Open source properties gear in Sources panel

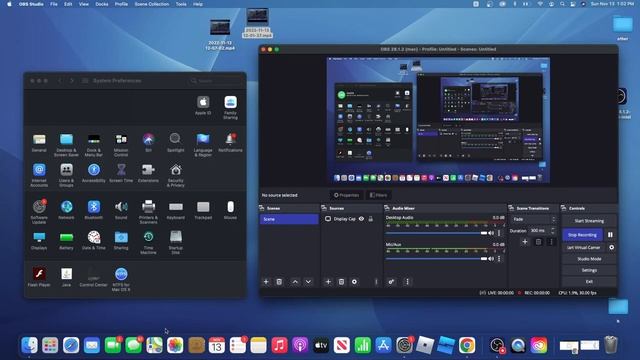click(354, 282)
